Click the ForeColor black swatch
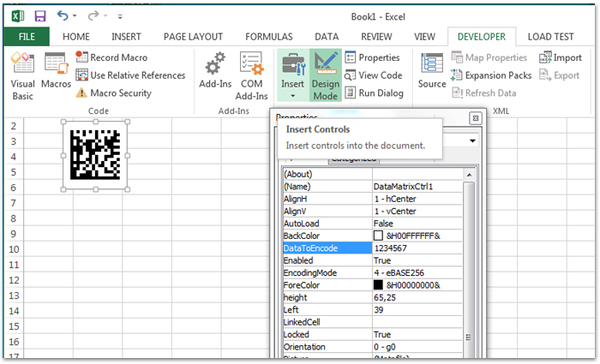 (378, 285)
